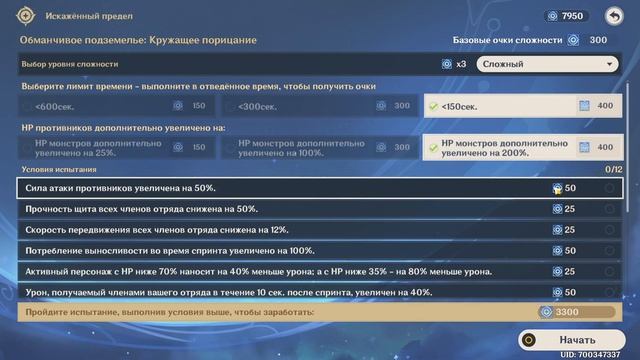Click the Начать button
640x360 pixels.
point(571,340)
